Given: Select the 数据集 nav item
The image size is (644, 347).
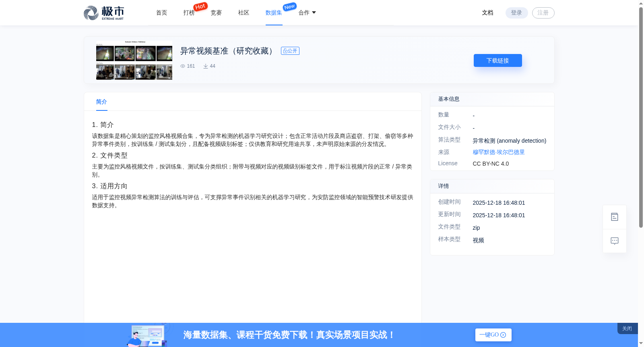Looking at the screenshot, I should (274, 12).
